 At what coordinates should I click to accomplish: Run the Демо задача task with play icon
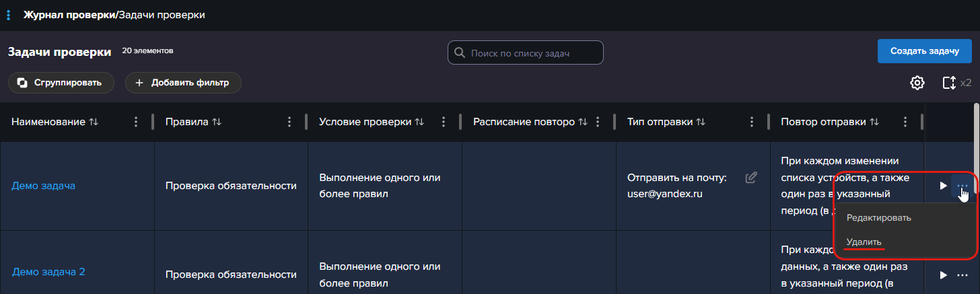pyautogui.click(x=943, y=186)
